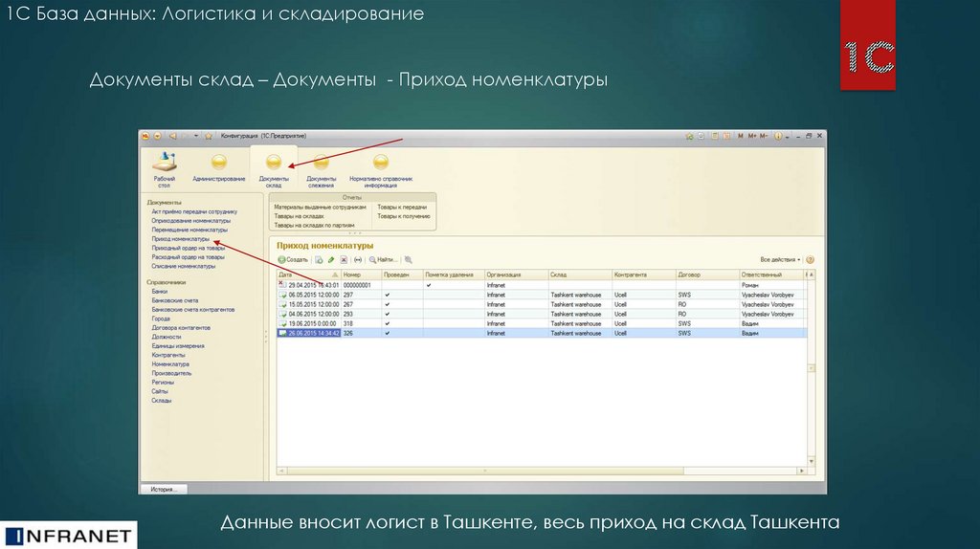Viewport: 980px width, 549px height.
Task: Click Проведен checkmark for document 297
Action: [388, 295]
